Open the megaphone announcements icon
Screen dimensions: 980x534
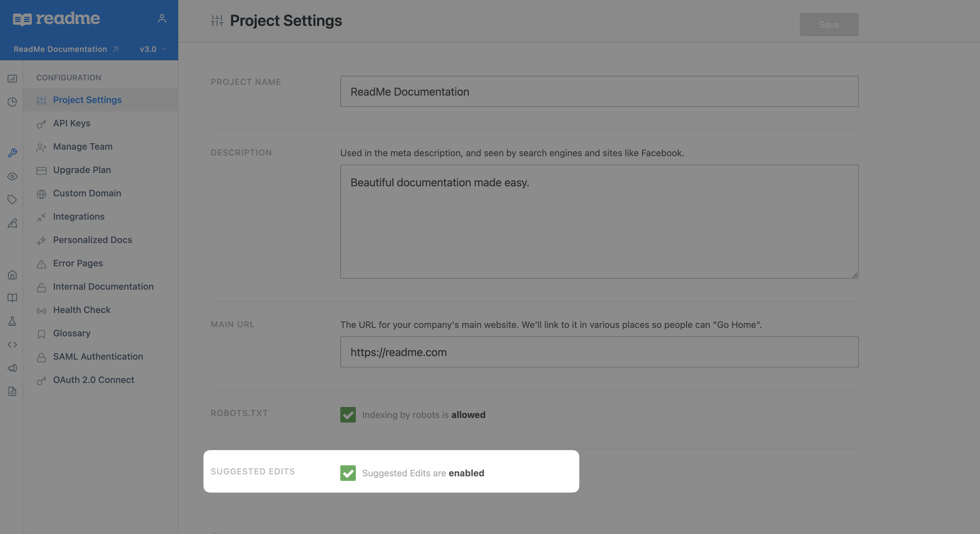[x=12, y=368]
